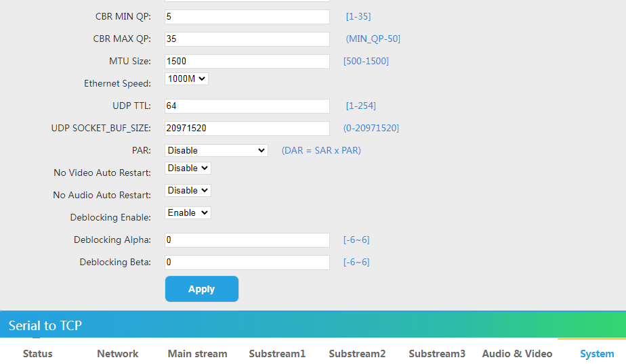Click the No Video Auto Restart label
The height and width of the screenshot is (364, 626).
click(102, 173)
